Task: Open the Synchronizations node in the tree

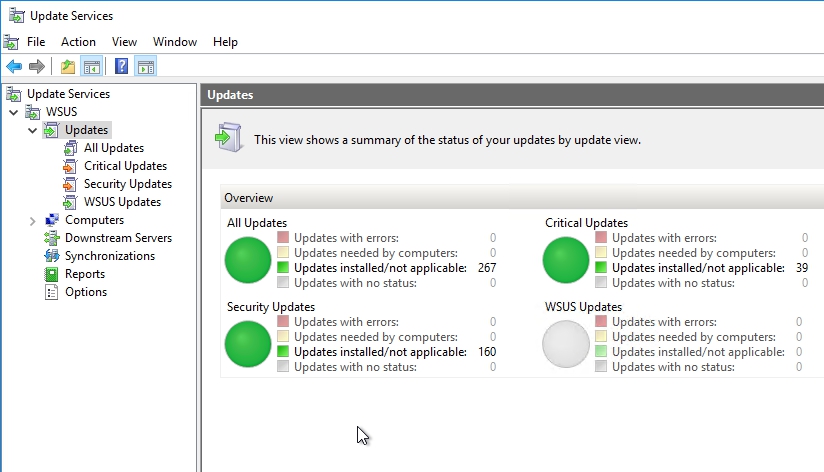Action: pos(109,256)
